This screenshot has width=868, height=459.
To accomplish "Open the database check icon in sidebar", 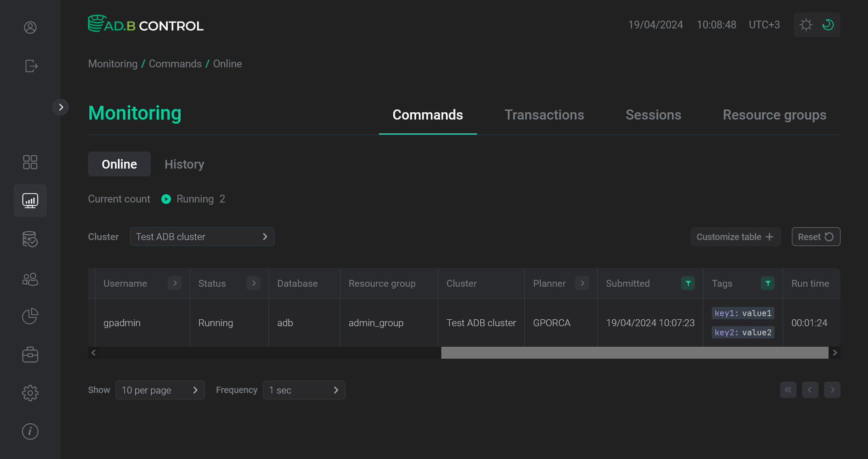I will 30,239.
